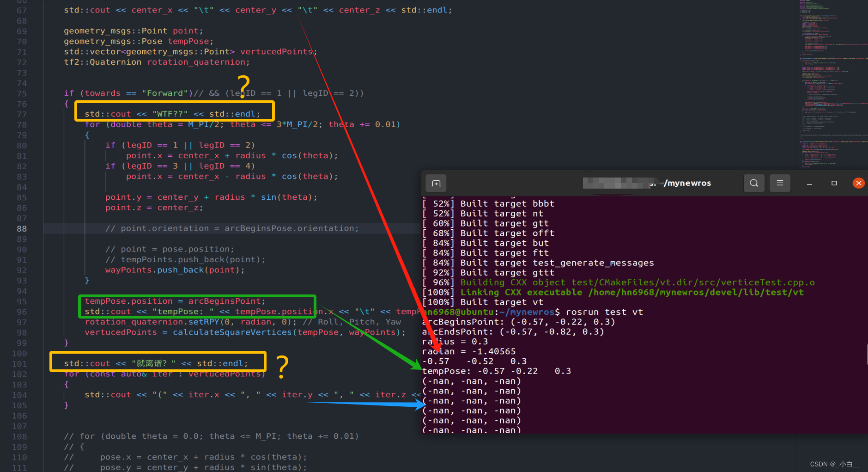Click the 'point.z = center_z;' line

pos(154,208)
